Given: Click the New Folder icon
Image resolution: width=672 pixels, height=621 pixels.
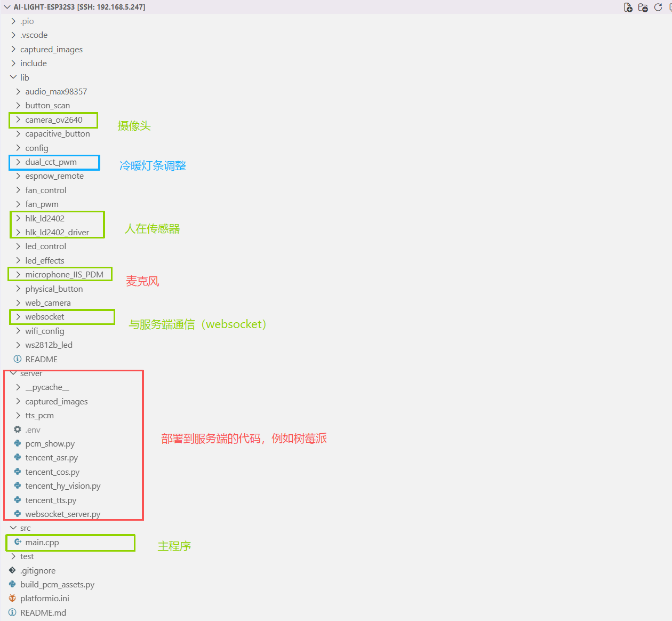Looking at the screenshot, I should tap(643, 7).
